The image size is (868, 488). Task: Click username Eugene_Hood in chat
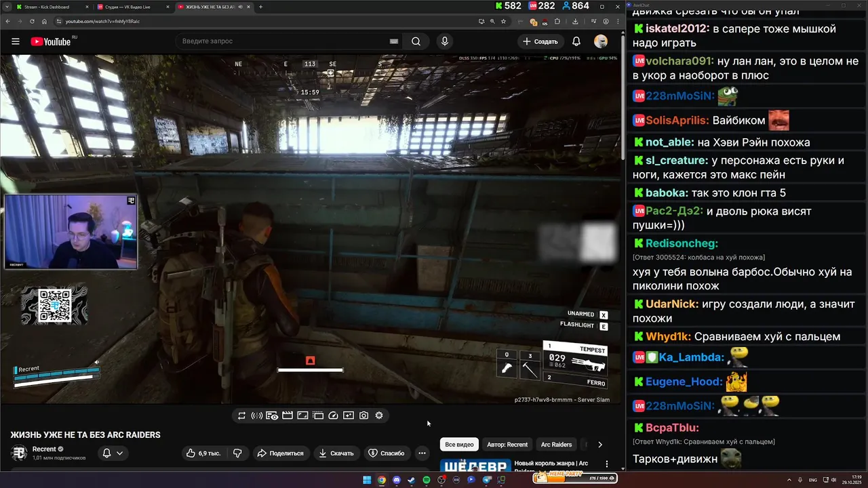click(x=684, y=382)
